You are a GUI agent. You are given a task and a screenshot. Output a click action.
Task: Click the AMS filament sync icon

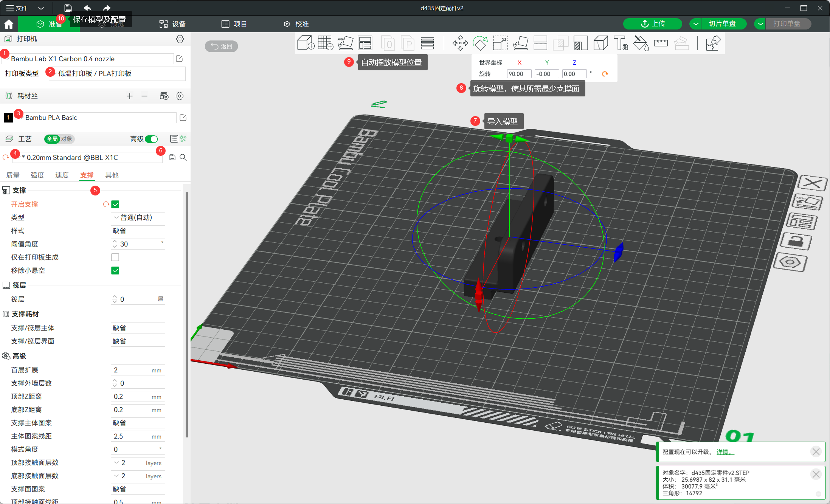tap(164, 96)
